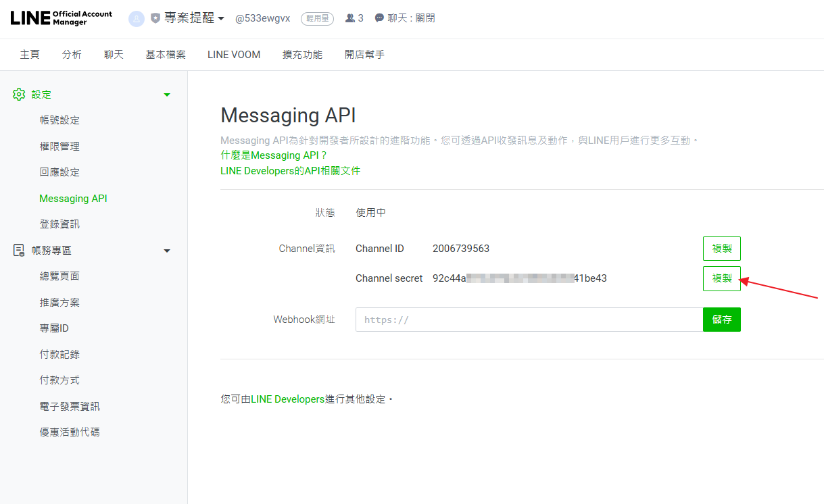Click the Channel secret label
This screenshot has height=504, width=824.
coord(389,278)
